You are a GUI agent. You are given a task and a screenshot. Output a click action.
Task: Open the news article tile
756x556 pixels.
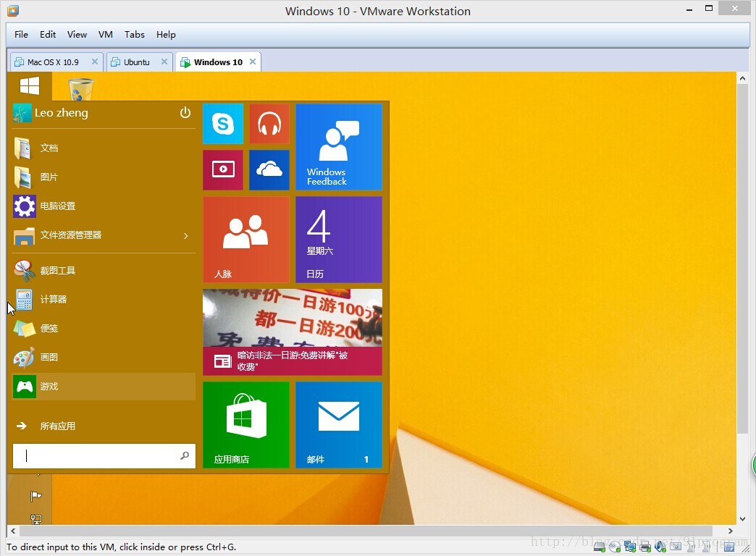pos(292,332)
